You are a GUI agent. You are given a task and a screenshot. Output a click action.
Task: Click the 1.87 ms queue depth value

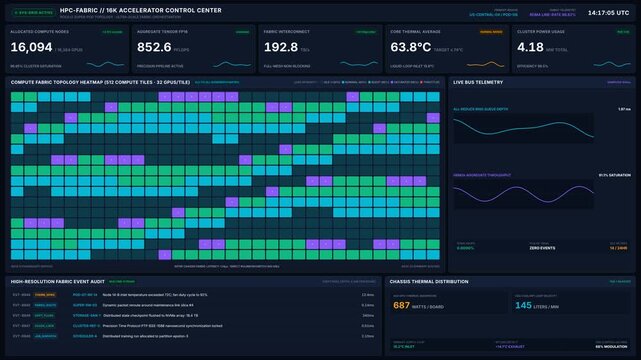point(624,110)
